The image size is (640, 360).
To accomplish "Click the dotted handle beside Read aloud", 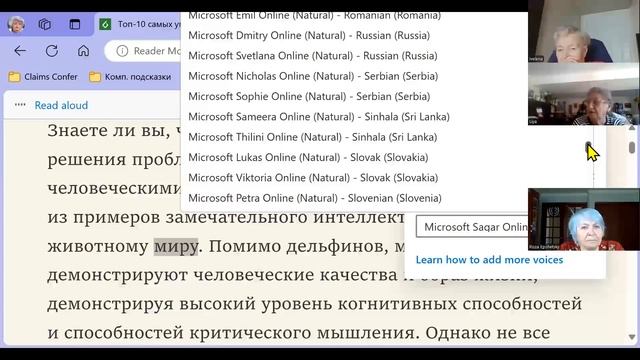I will pyautogui.click(x=20, y=105).
